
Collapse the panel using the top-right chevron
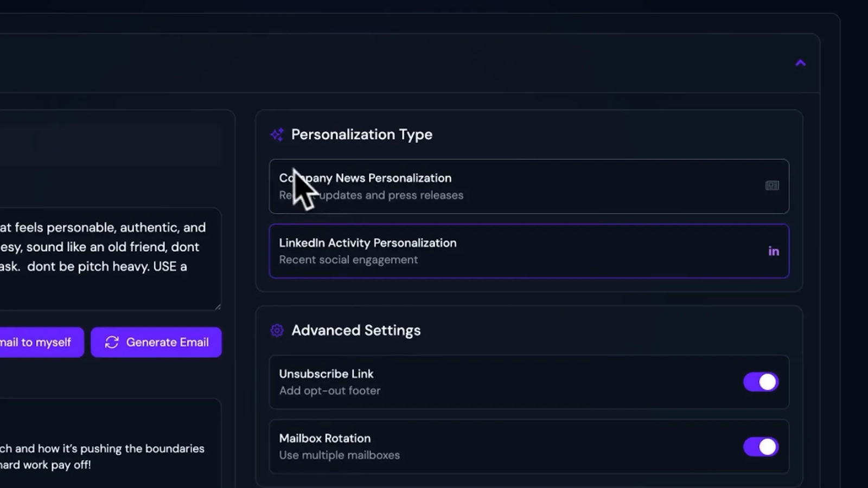point(801,63)
